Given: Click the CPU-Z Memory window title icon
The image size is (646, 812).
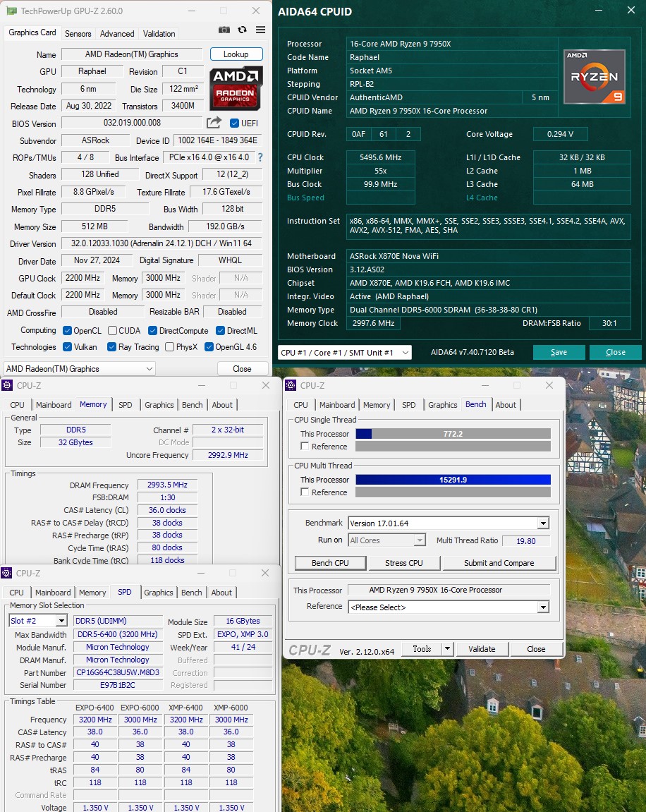Looking at the screenshot, I should point(7,385).
